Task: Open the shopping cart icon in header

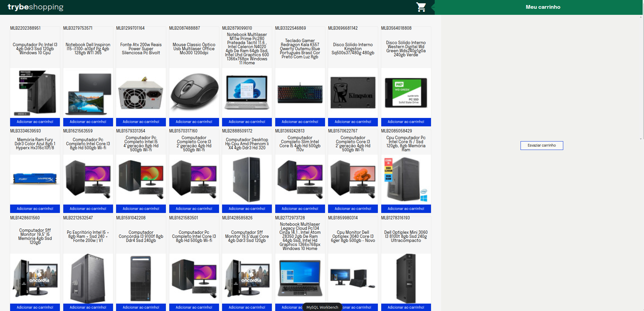Action: click(x=421, y=7)
